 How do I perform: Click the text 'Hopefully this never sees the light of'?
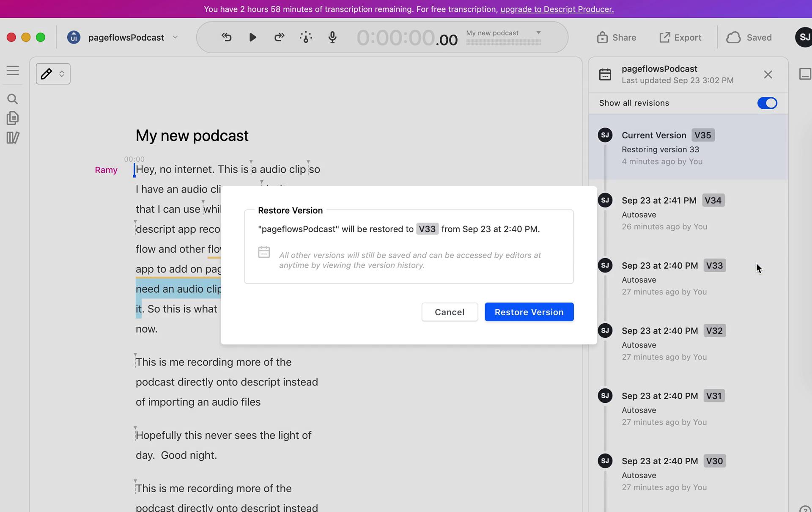223,435
